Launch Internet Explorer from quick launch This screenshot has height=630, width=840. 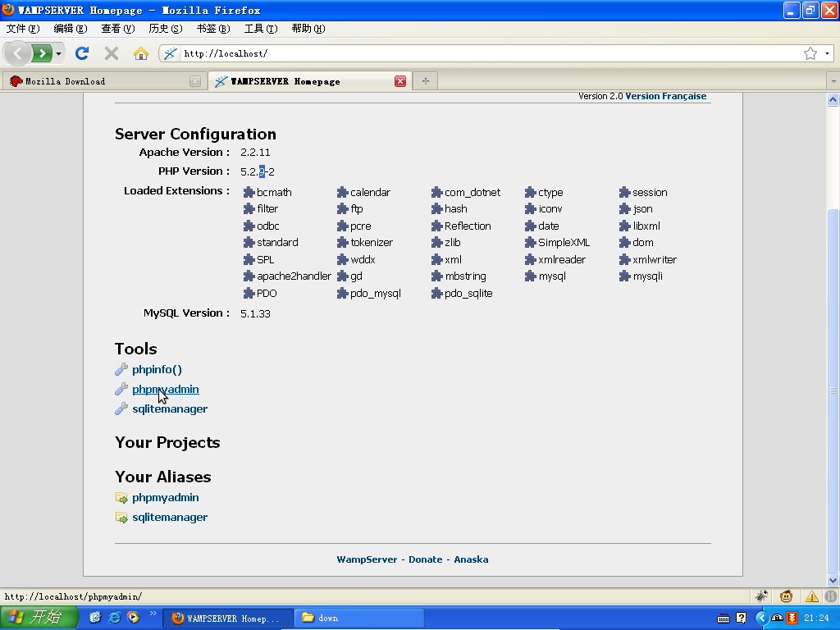coord(114,618)
